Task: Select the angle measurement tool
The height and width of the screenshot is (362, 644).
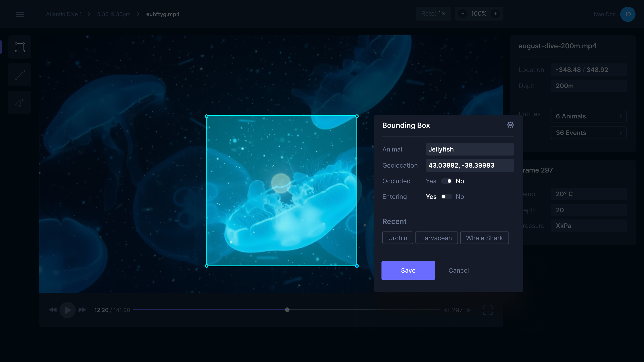Action: coord(20,103)
